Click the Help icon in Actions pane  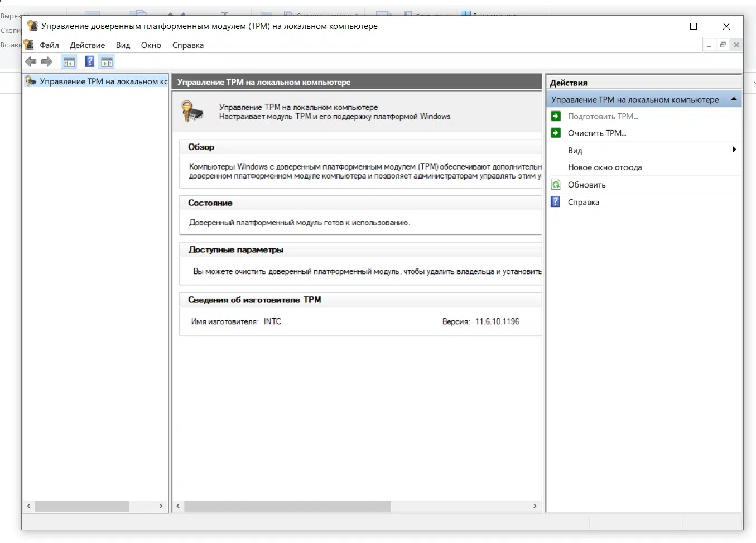[x=556, y=202]
